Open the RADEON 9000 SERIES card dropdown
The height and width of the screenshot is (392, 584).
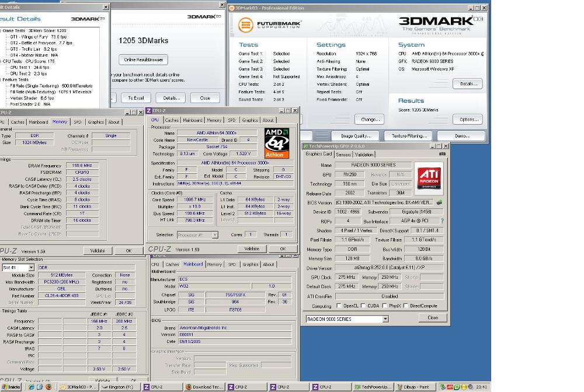(385, 319)
